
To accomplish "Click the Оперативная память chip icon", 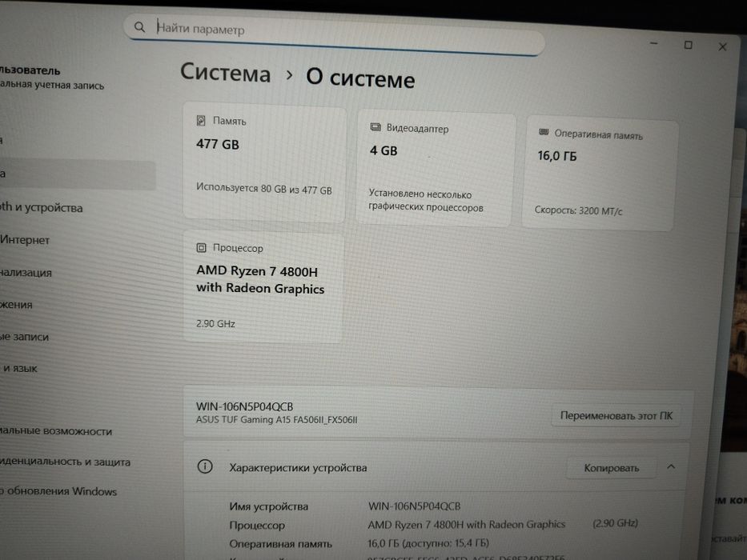I will coord(544,132).
